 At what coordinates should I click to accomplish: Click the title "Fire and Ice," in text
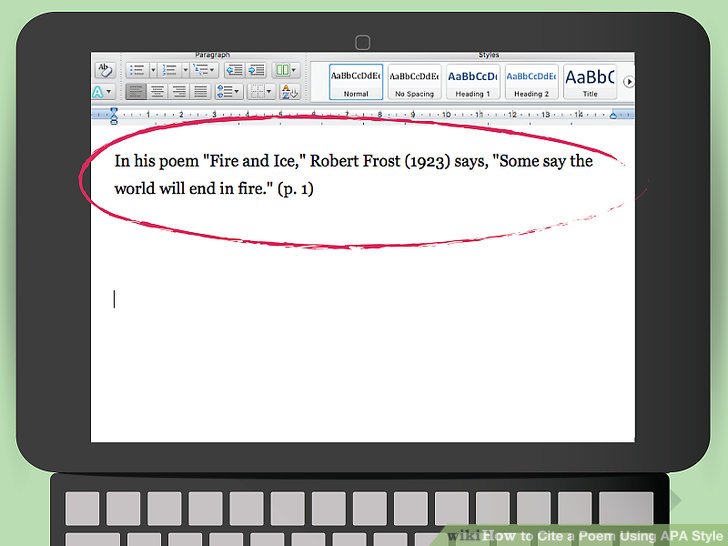pos(255,161)
